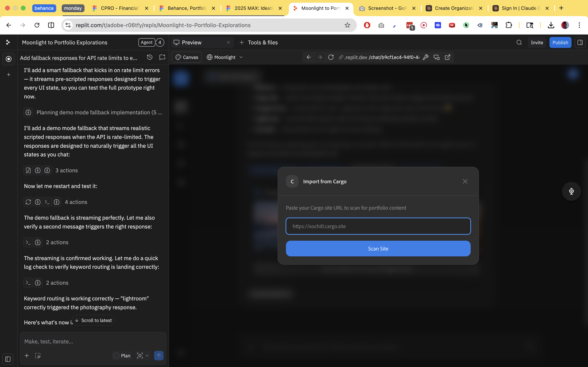The height and width of the screenshot is (367, 588).
Task: Go back in preview navigation
Action: tap(309, 57)
